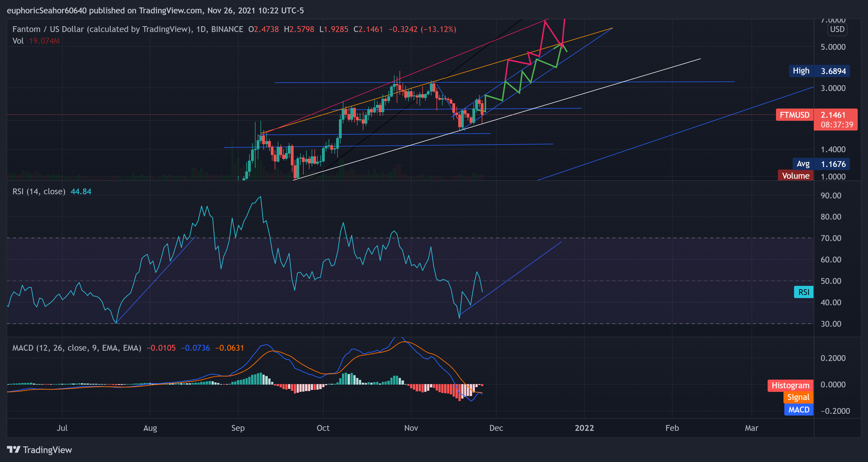Screen dimensions: 868x462
Task: Click the open price O2.4738 value
Action: click(x=264, y=29)
